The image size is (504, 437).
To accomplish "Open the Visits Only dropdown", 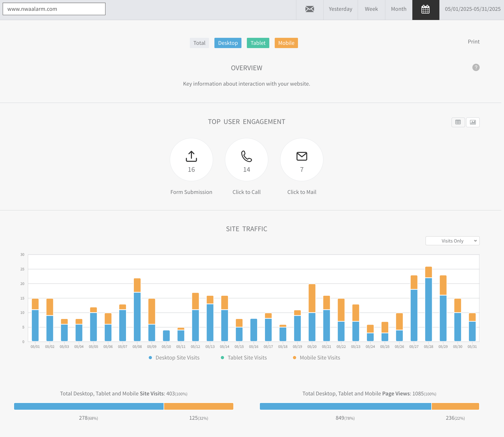I will click(452, 241).
